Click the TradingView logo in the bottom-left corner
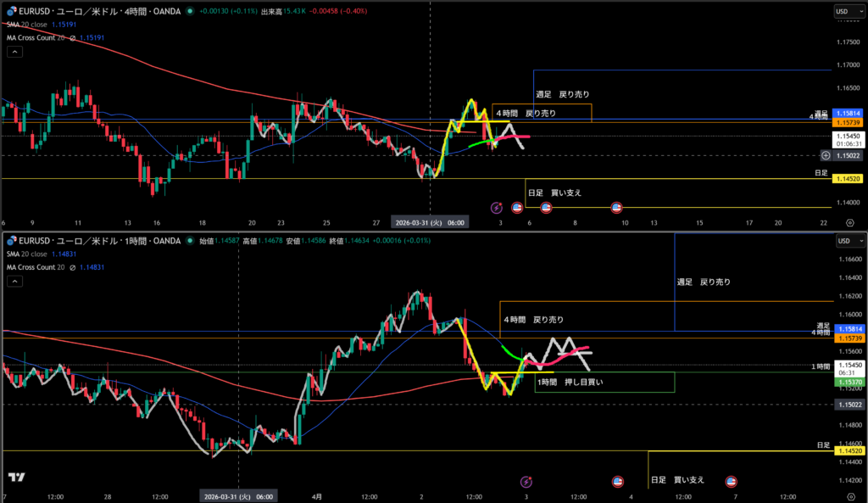 pos(14,479)
